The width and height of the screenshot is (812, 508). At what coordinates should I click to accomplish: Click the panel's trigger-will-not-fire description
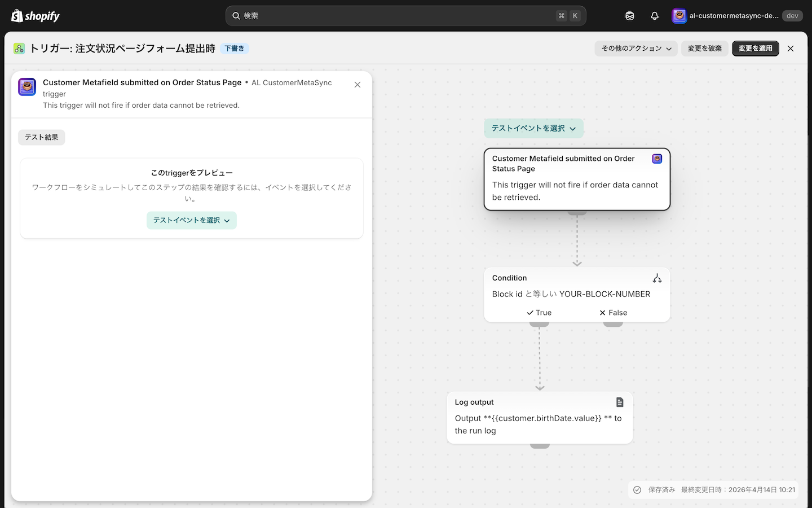tap(141, 106)
